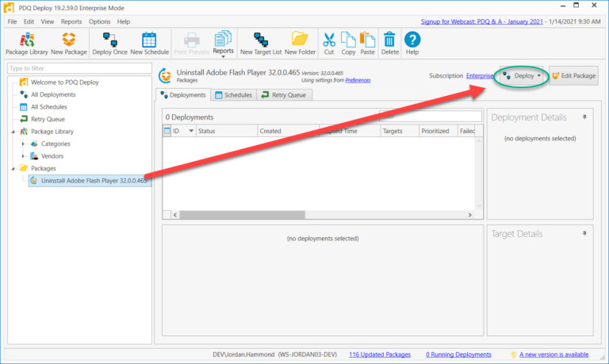Click the deployments filter input field

click(x=431, y=116)
